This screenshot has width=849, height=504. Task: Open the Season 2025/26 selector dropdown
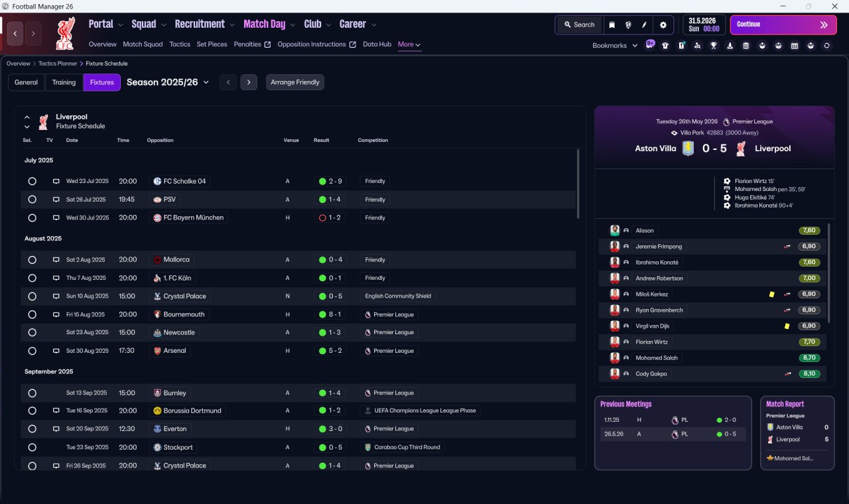[168, 82]
